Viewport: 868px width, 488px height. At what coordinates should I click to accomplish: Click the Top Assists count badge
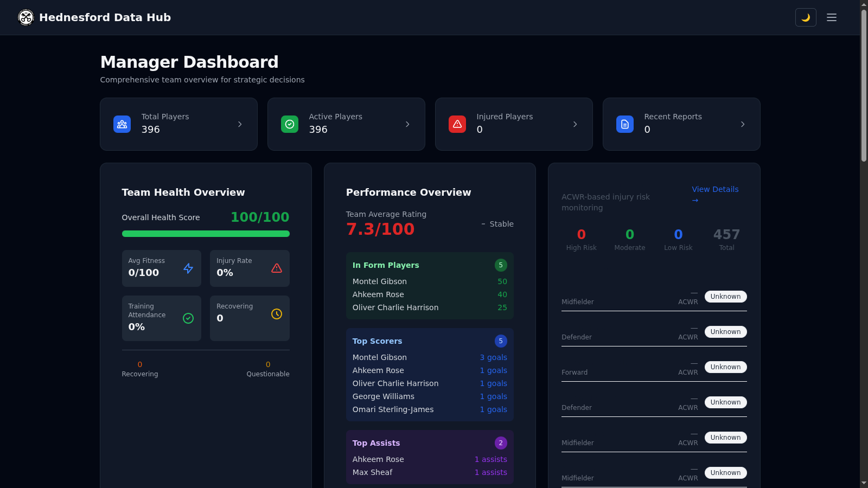501,443
